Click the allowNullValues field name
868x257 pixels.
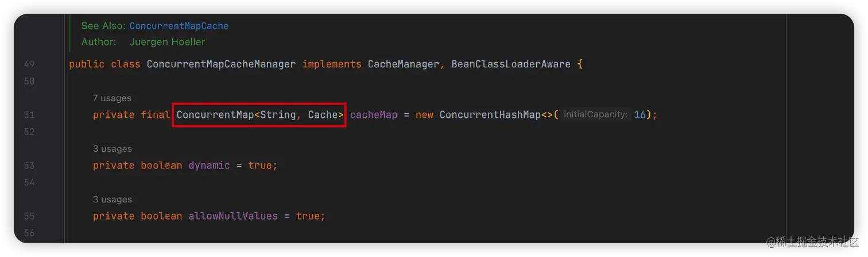tap(233, 216)
